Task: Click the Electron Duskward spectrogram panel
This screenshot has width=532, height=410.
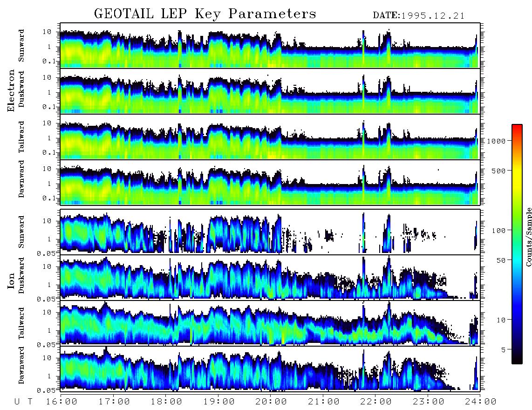Action: pyautogui.click(x=270, y=91)
